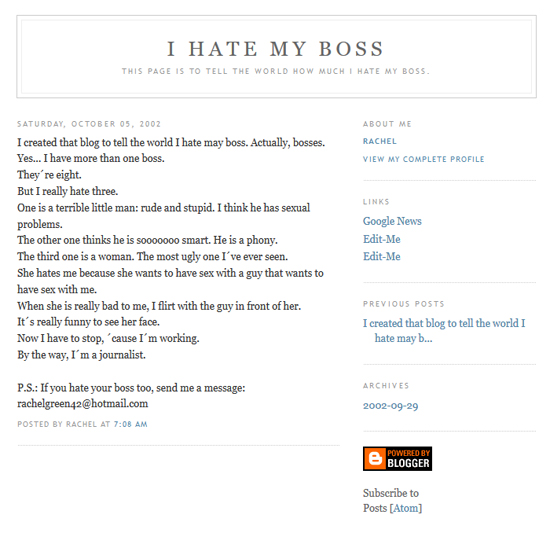Click the first Edit-Me link
Image resolution: width=550 pixels, height=555 pixels.
[382, 239]
